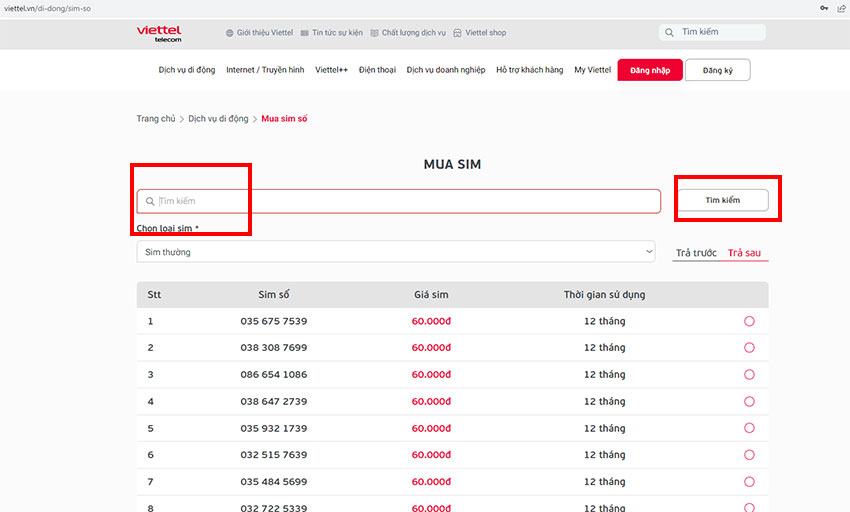
Task: Click the Tìm kiếm button beside SIM search
Action: [x=723, y=200]
